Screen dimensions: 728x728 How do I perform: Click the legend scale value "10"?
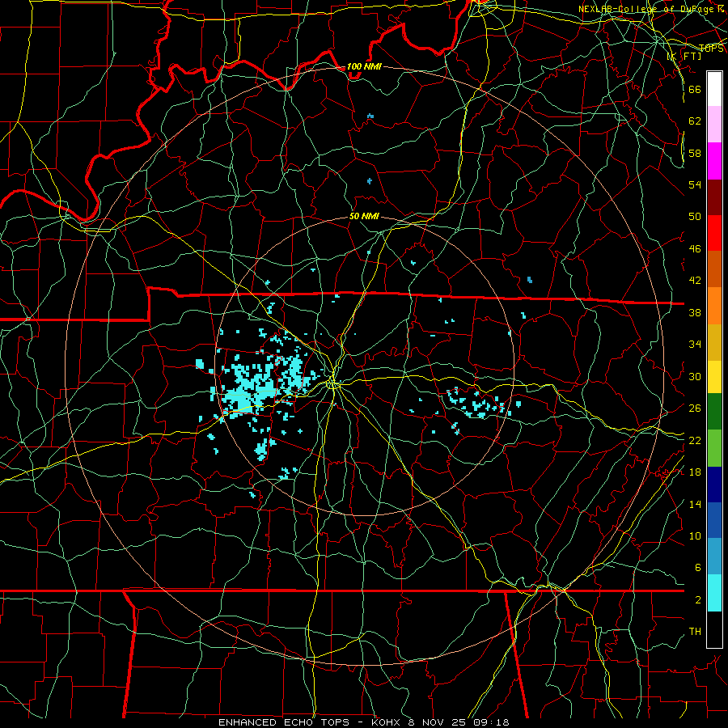[x=695, y=535]
